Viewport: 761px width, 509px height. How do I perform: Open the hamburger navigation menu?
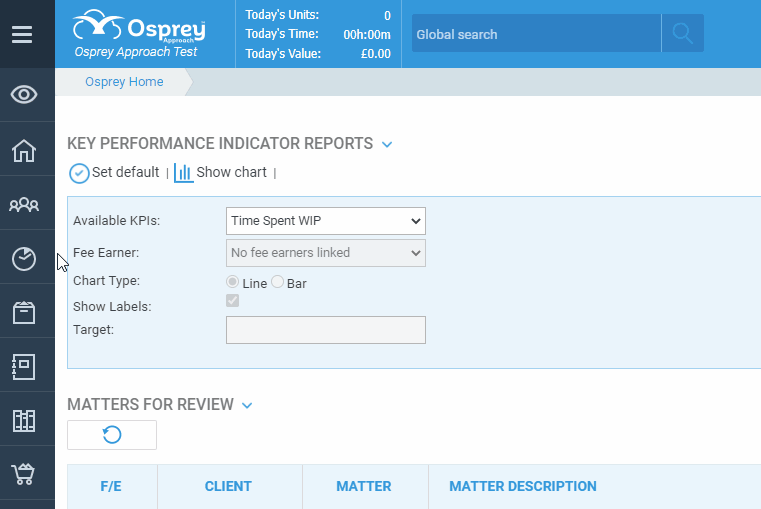coord(22,34)
